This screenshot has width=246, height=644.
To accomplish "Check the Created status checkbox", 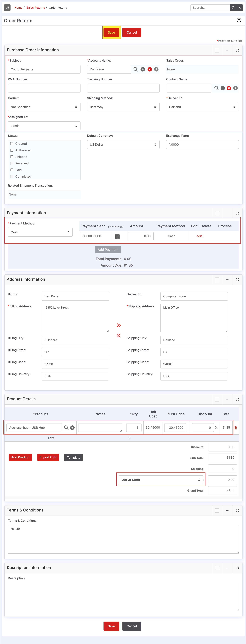I will click(12, 144).
